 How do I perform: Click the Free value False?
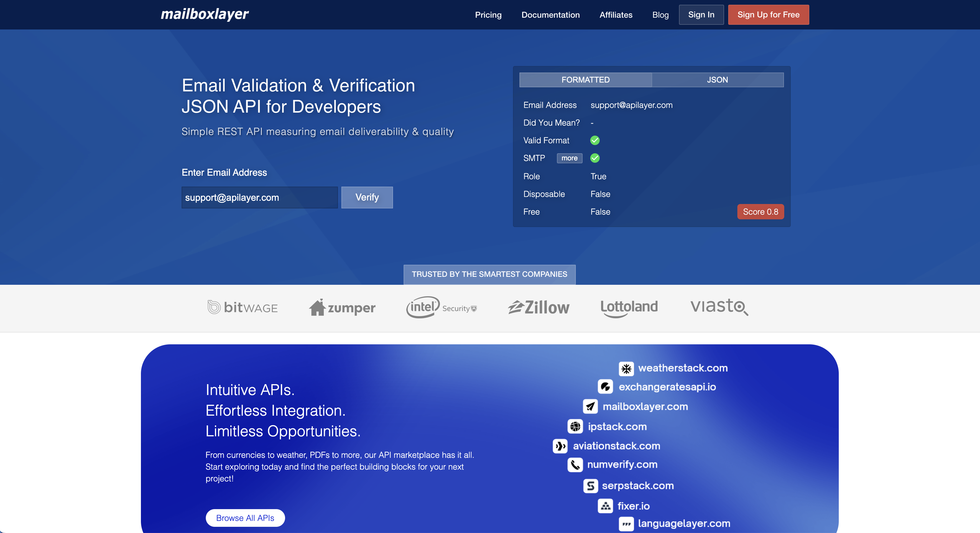click(600, 212)
